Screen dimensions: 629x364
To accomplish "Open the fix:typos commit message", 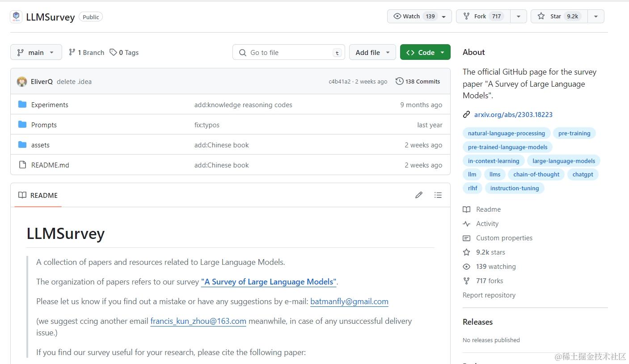I will coord(207,125).
